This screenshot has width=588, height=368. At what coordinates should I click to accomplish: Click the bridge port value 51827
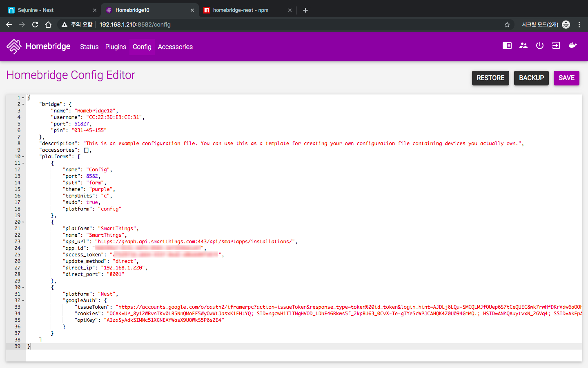point(82,124)
